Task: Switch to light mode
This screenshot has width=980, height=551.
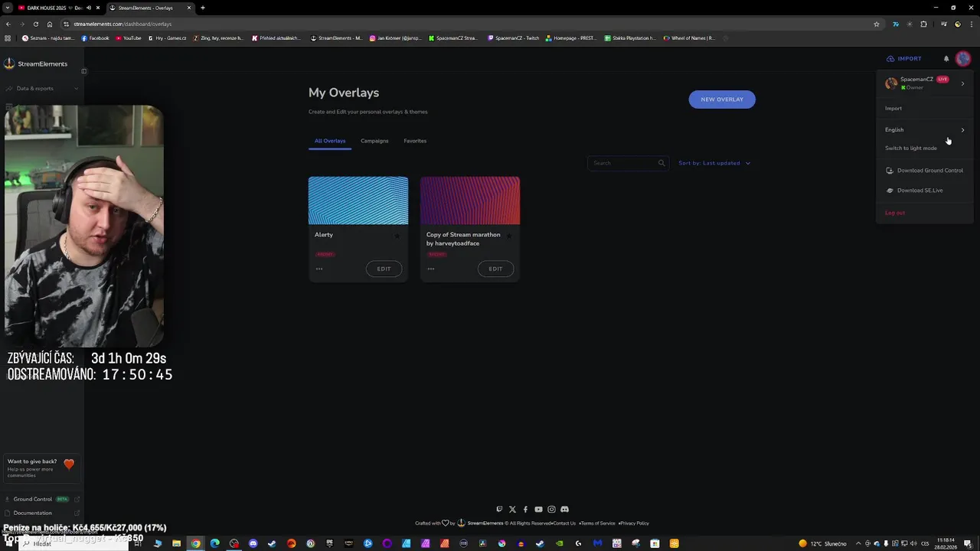Action: tap(911, 148)
